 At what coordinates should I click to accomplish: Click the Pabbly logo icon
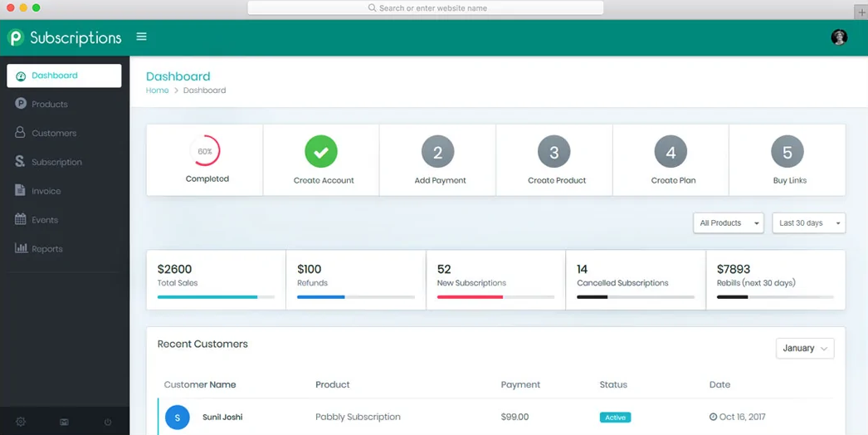(16, 37)
